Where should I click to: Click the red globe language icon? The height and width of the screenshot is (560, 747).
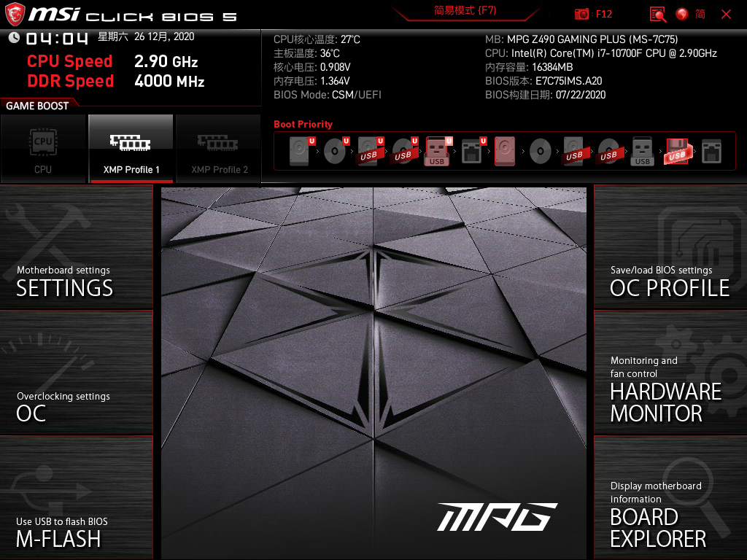tap(682, 14)
